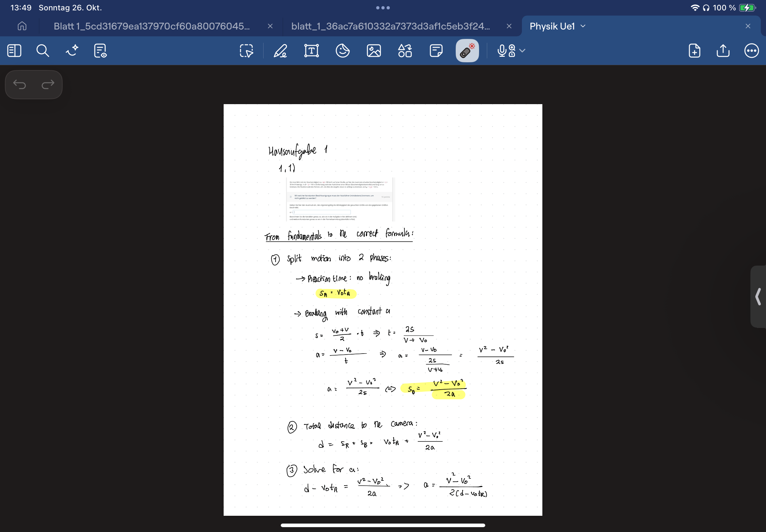Click the yellow highlighted S_R formula
The height and width of the screenshot is (532, 766).
[336, 293]
